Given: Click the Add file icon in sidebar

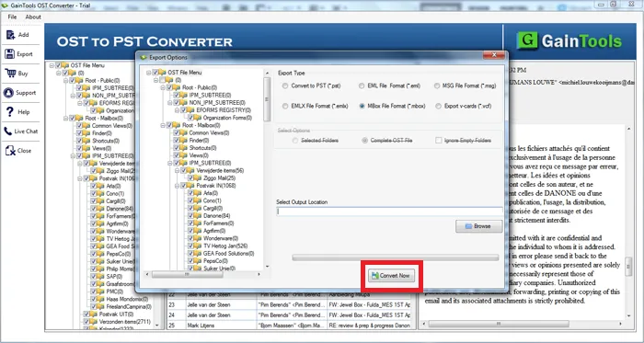Looking at the screenshot, I should click(11, 35).
